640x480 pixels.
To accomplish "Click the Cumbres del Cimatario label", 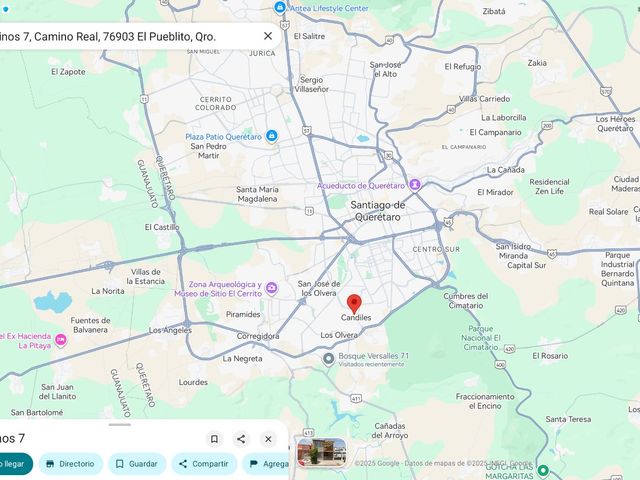I will pyautogui.click(x=466, y=301).
